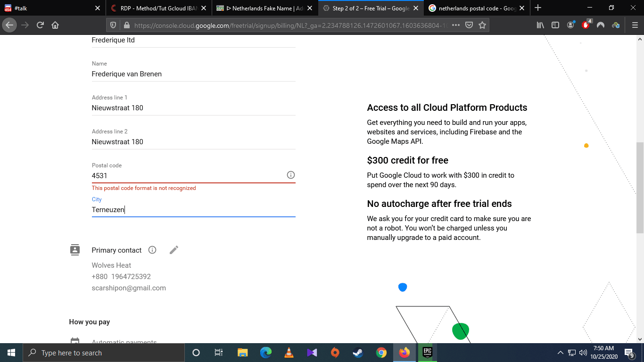644x362 pixels.
Task: Open the Firefox account menu
Action: pos(571,25)
